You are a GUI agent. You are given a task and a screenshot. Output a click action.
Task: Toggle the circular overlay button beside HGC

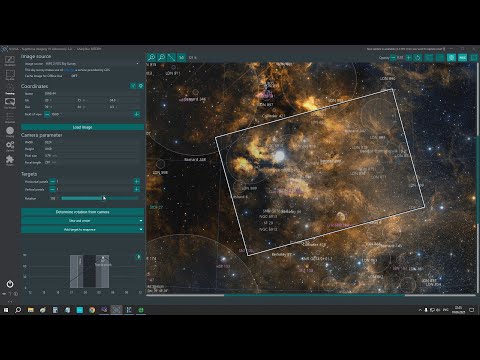[451, 58]
